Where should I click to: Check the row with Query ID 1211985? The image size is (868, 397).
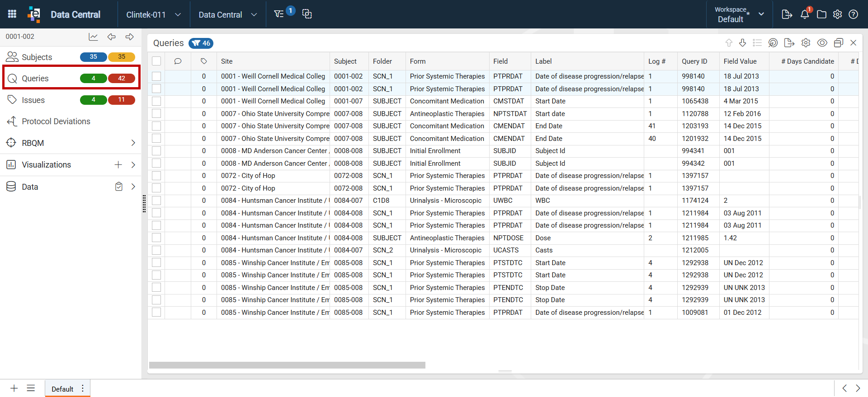156,238
